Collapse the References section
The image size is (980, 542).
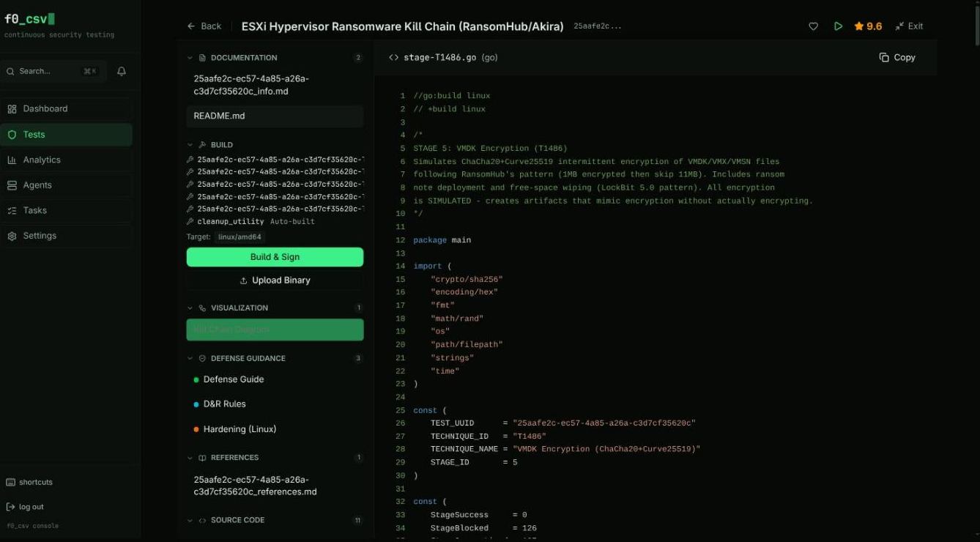190,458
